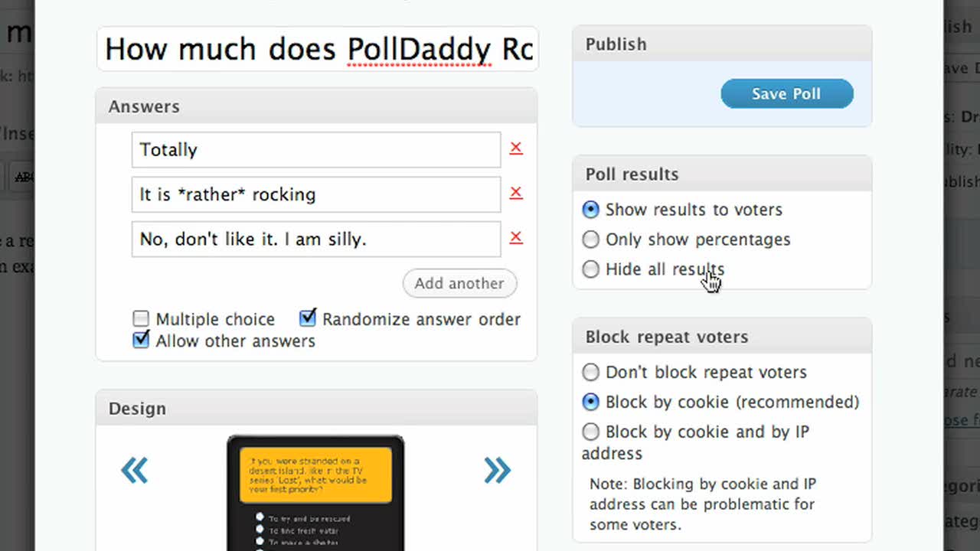Select "Show results to voters"
The width and height of the screenshot is (980, 551).
point(590,209)
